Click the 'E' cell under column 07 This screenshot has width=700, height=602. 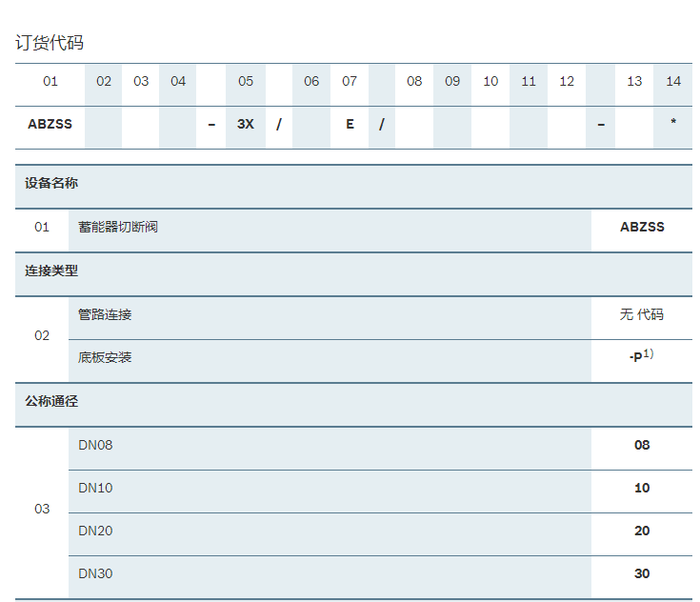pos(350,125)
